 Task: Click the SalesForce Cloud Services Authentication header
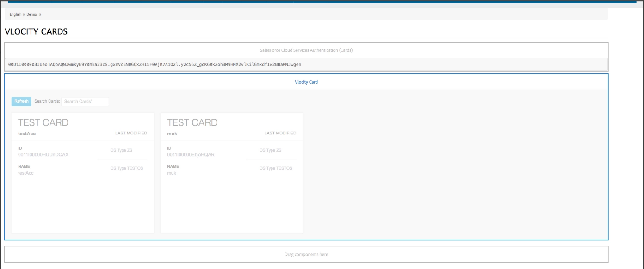[306, 50]
